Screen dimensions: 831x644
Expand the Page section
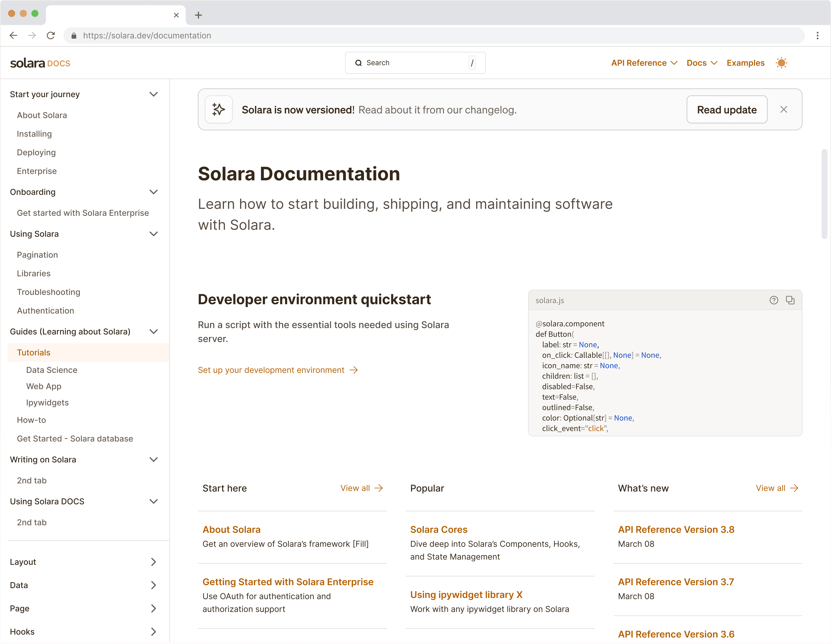point(154,608)
